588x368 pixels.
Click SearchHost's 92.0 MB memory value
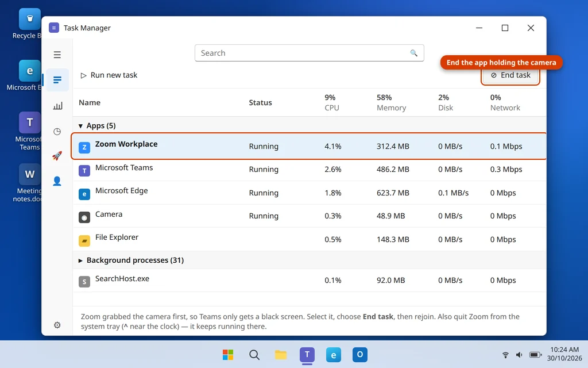[x=390, y=281]
